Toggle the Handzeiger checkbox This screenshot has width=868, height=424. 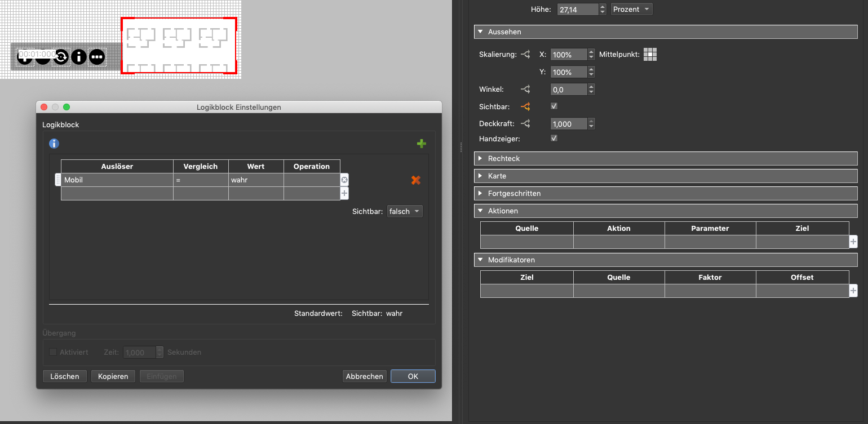554,138
